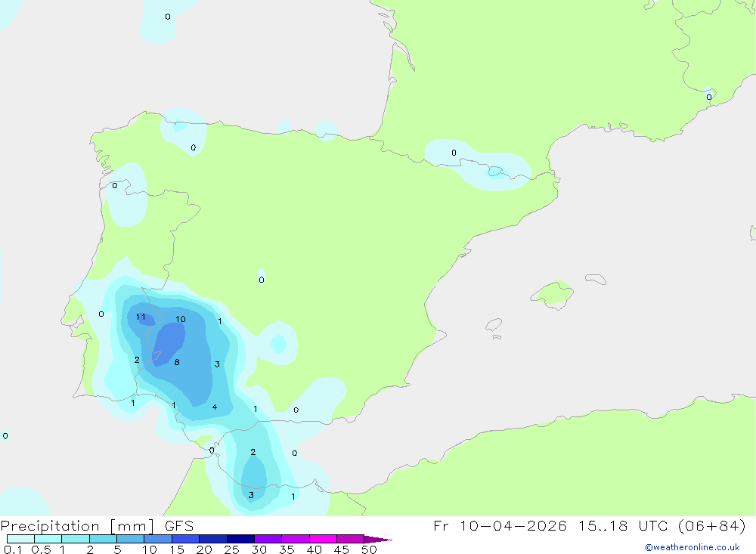Click the '0.5' legend scale label
756x554 pixels.
click(41, 549)
